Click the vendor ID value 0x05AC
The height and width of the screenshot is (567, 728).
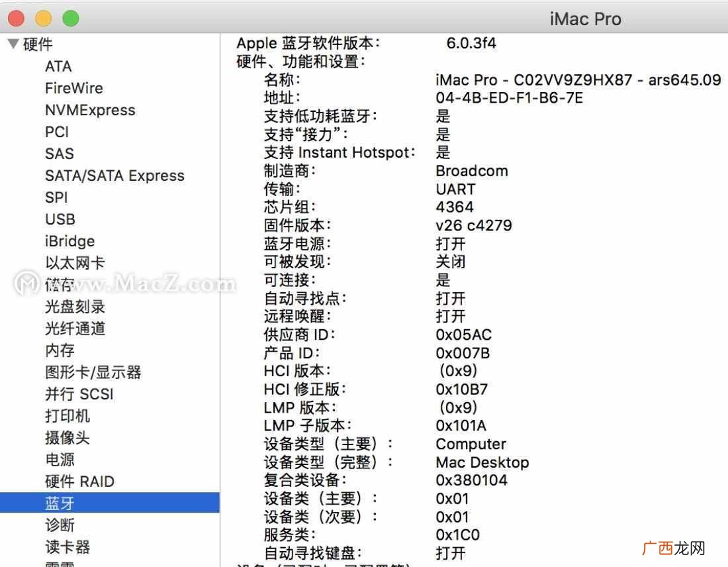(463, 335)
